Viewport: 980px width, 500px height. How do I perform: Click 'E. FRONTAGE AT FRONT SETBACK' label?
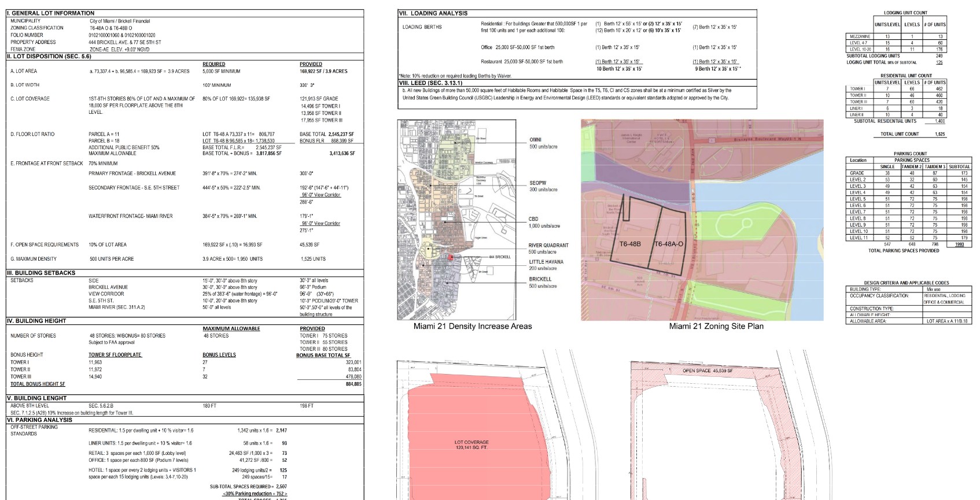pyautogui.click(x=47, y=164)
